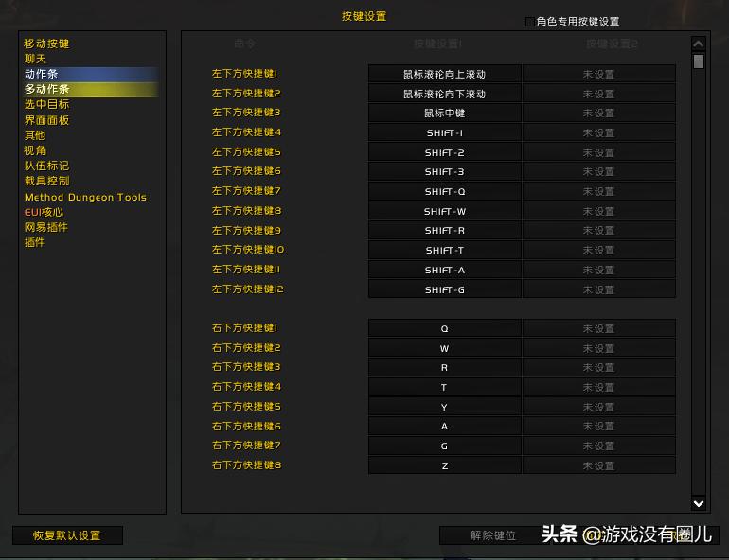Select the EUI核心 category
Image resolution: width=729 pixels, height=560 pixels.
[x=44, y=212]
